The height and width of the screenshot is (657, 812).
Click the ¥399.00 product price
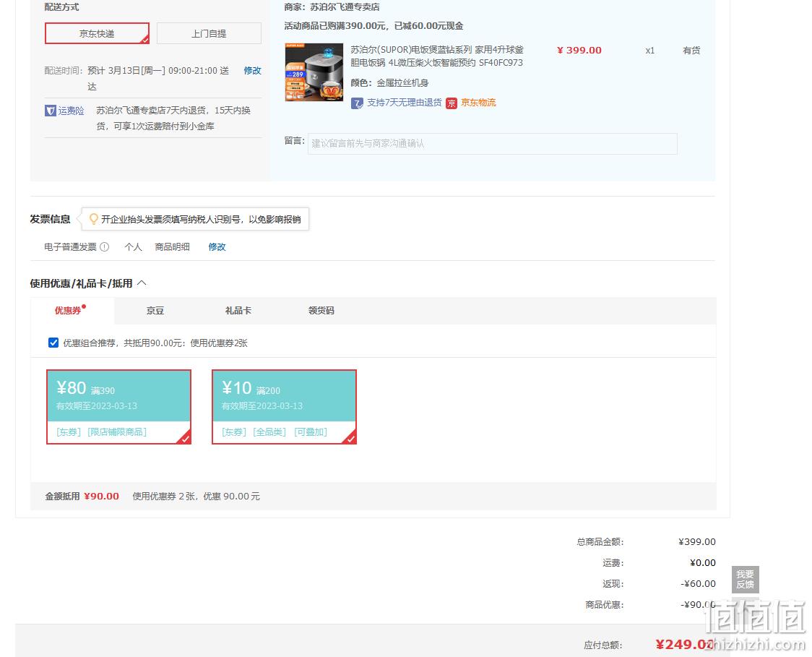(579, 51)
